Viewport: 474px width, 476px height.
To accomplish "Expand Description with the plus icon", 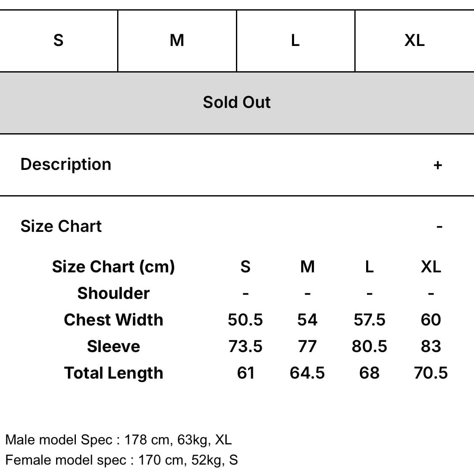I will (438, 165).
